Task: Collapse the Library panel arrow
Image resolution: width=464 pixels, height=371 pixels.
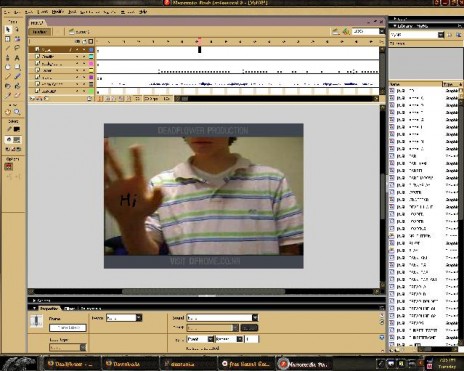Action: pyautogui.click(x=395, y=26)
